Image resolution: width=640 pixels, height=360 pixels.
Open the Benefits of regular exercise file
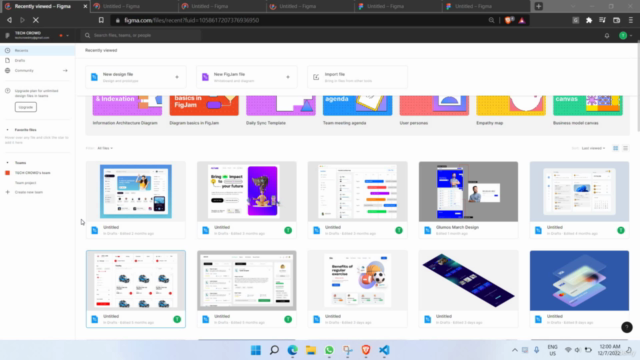(x=358, y=289)
